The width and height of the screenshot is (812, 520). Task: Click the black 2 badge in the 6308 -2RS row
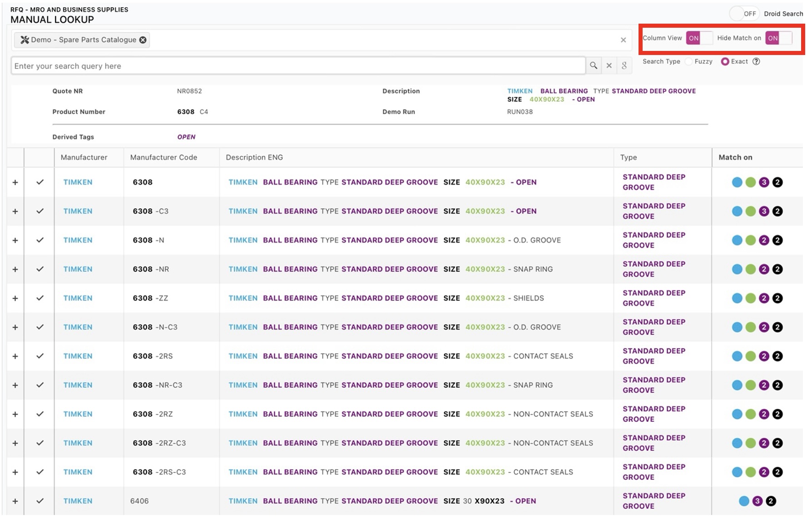pyautogui.click(x=777, y=356)
